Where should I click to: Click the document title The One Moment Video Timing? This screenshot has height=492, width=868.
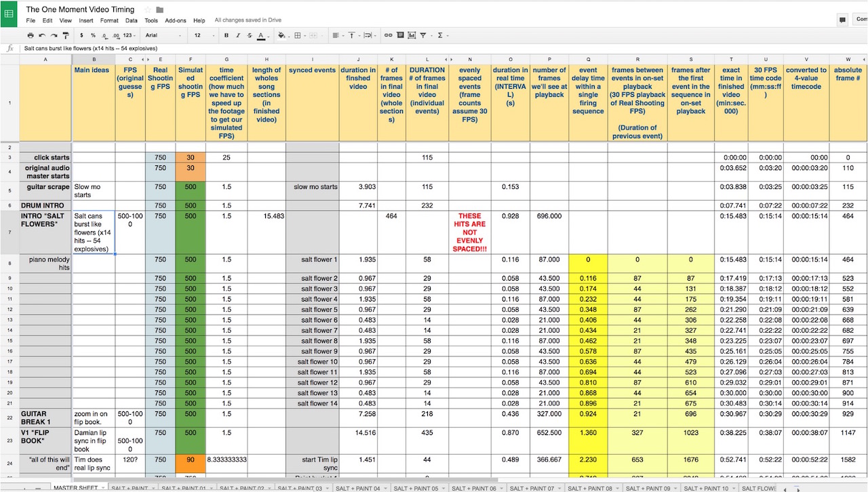pyautogui.click(x=80, y=9)
